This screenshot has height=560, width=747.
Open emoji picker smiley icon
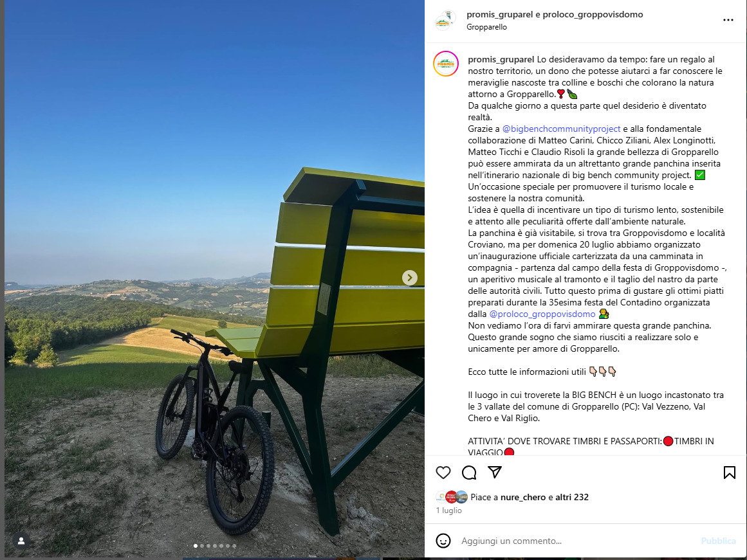click(443, 541)
